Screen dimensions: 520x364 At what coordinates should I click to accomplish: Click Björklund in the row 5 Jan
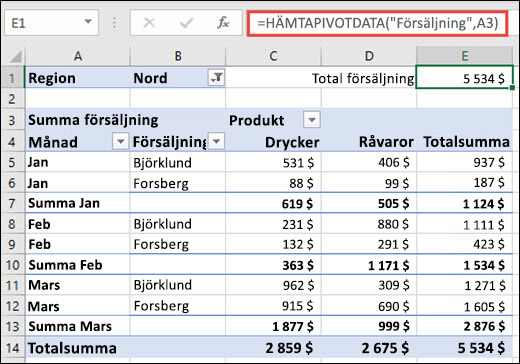click(178, 162)
